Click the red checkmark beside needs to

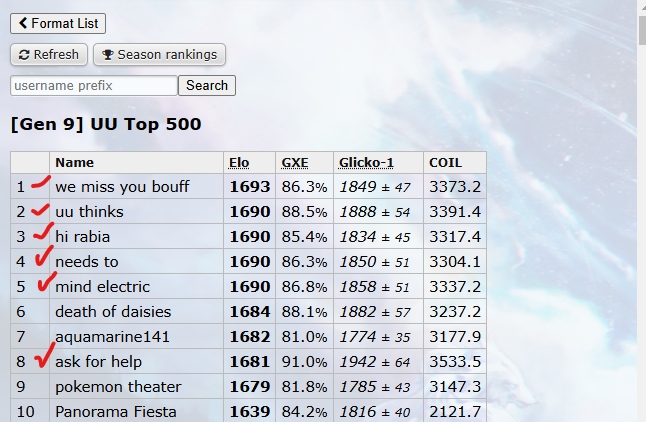tap(43, 258)
